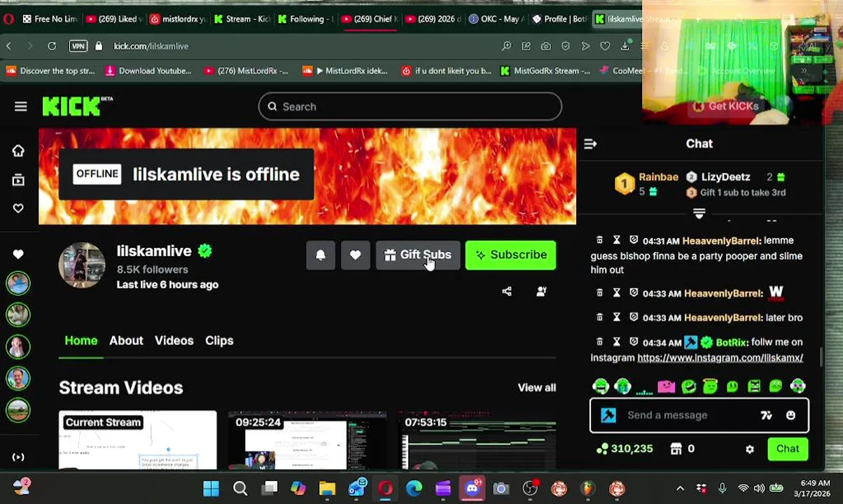This screenshot has height=504, width=843.
Task: Delete the 04:34 AM BotRix message
Action: [x=600, y=342]
